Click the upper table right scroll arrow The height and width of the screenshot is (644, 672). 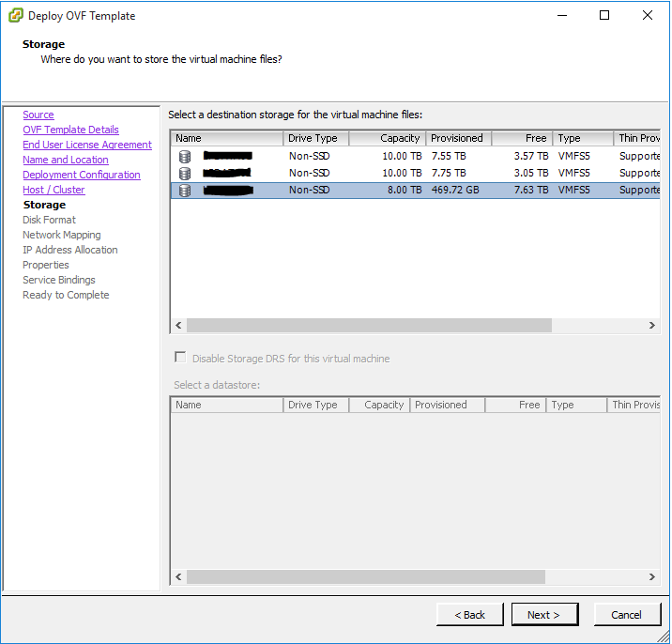point(652,326)
